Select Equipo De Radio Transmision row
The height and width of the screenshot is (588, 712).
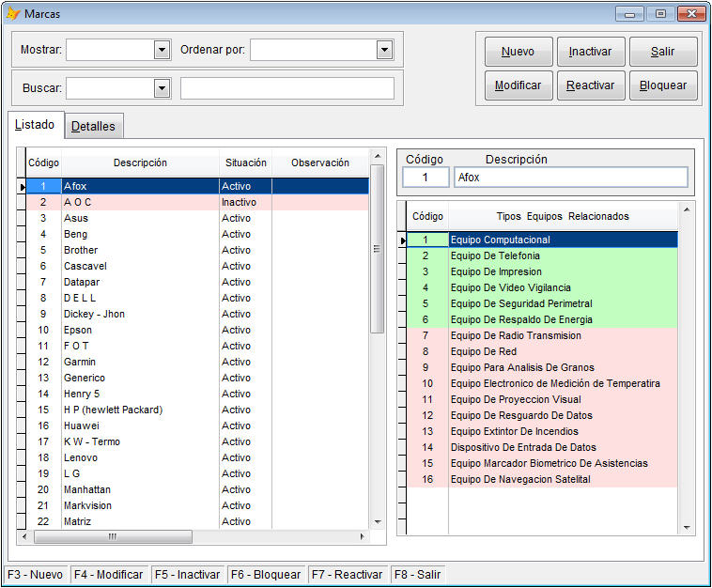click(542, 335)
